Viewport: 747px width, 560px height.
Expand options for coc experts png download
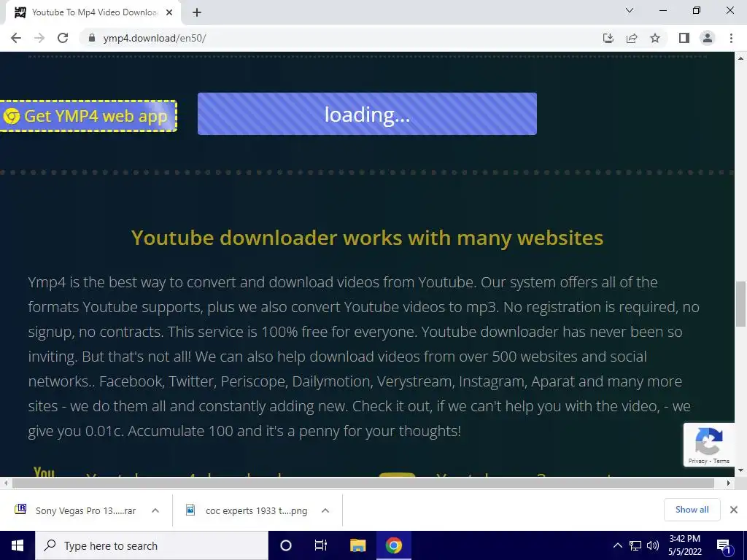(x=325, y=510)
